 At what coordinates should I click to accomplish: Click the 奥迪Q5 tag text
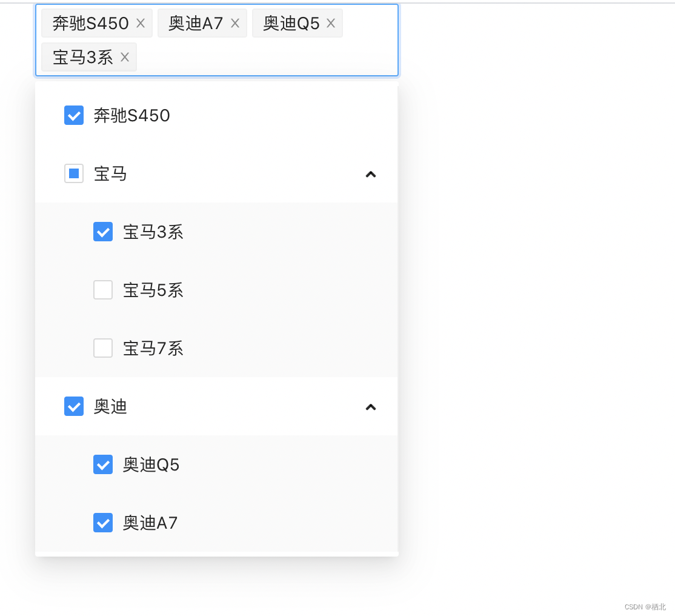(291, 23)
